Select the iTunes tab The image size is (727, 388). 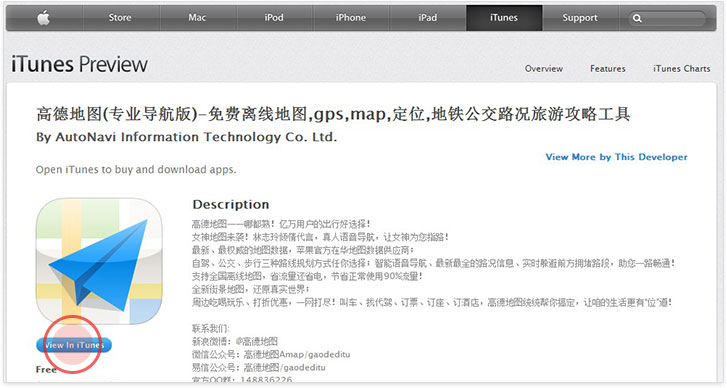coord(504,18)
